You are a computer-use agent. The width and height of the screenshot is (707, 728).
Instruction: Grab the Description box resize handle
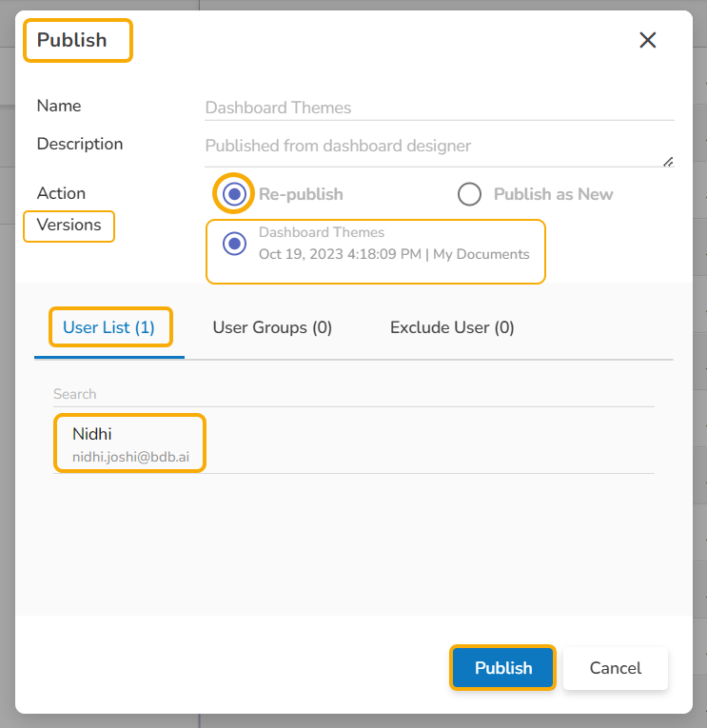(x=668, y=161)
